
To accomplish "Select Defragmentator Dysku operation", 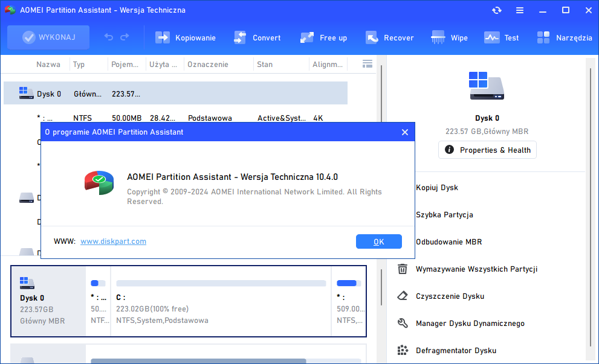I will click(x=456, y=350).
